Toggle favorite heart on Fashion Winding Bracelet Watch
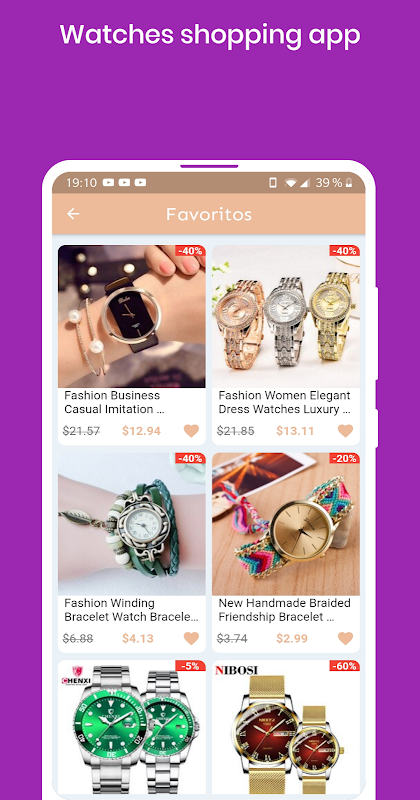This screenshot has width=420, height=800. click(191, 638)
